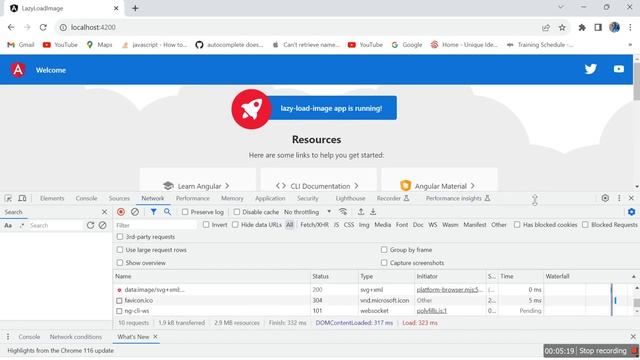
Task: Open the drawer three-dot menu beside Console
Action: point(8,337)
